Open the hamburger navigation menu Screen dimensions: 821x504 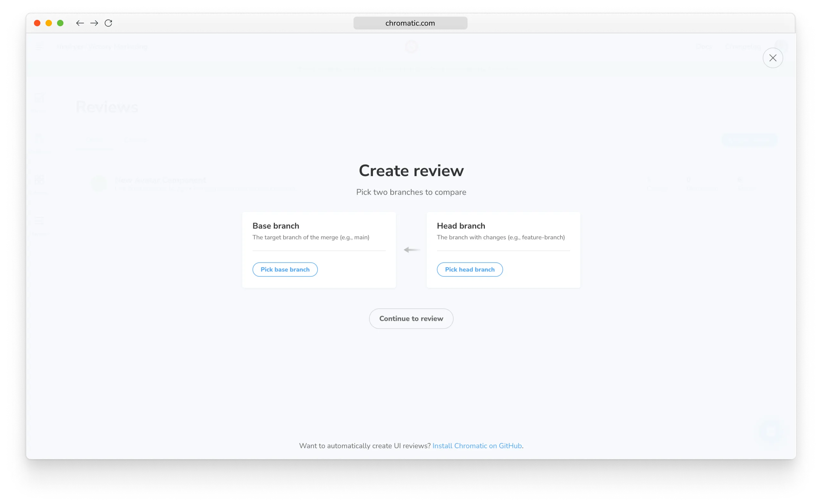pos(39,47)
